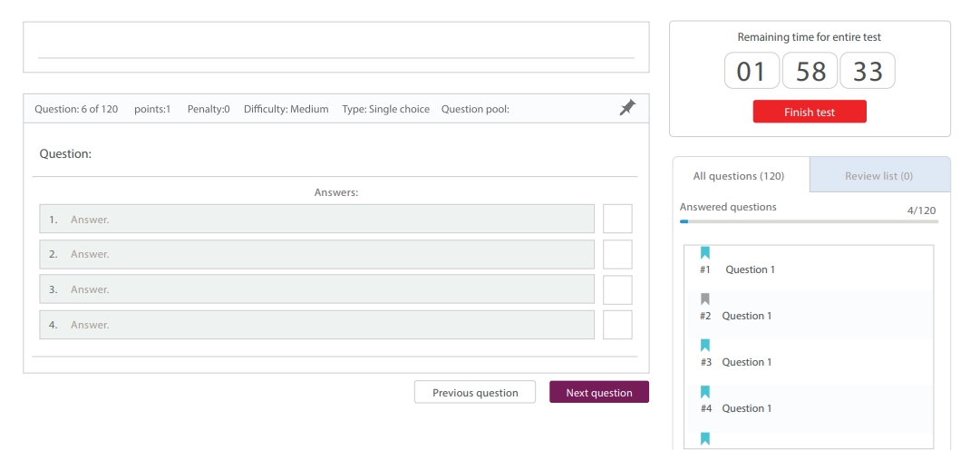This screenshot has width=980, height=450.
Task: Click the 'Question: 6 of 120' label
Action: pyautogui.click(x=76, y=109)
